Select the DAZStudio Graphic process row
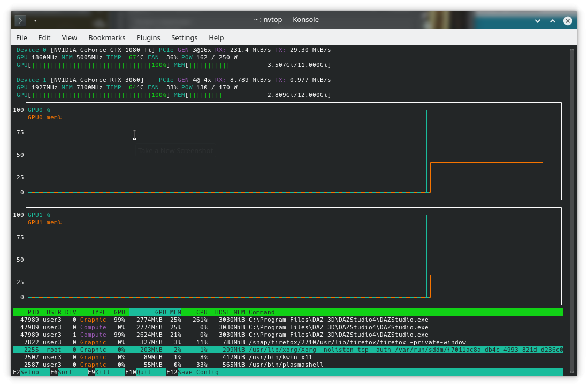Image resolution: width=588 pixels, height=387 pixels. click(288, 320)
